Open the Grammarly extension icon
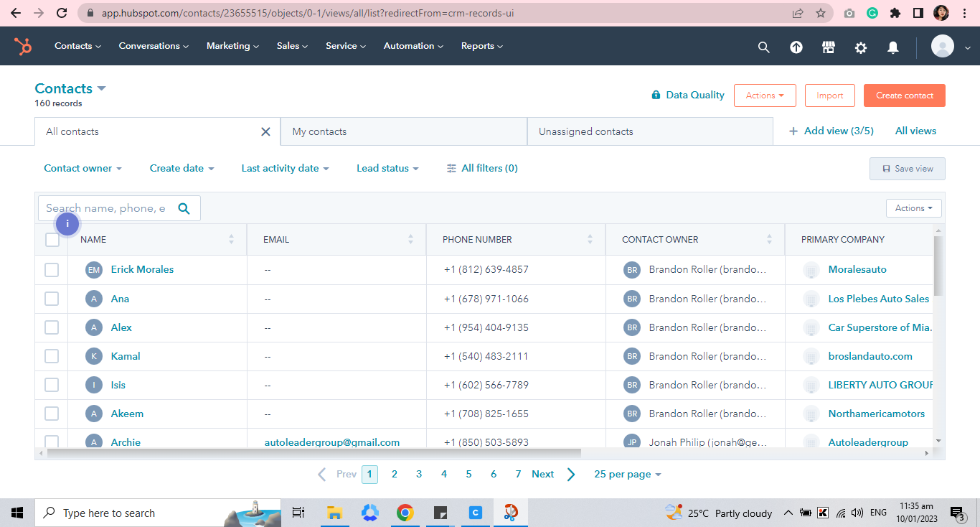Screen dimensions: 980x527 [872, 13]
